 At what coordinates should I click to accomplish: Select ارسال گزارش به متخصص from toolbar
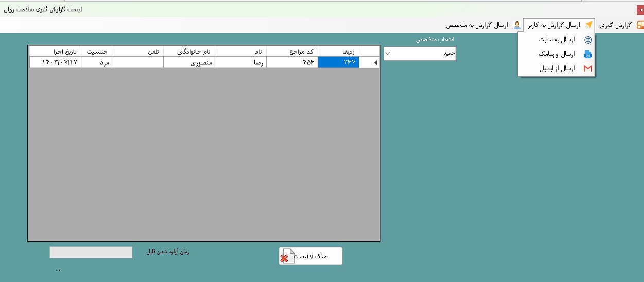(477, 25)
